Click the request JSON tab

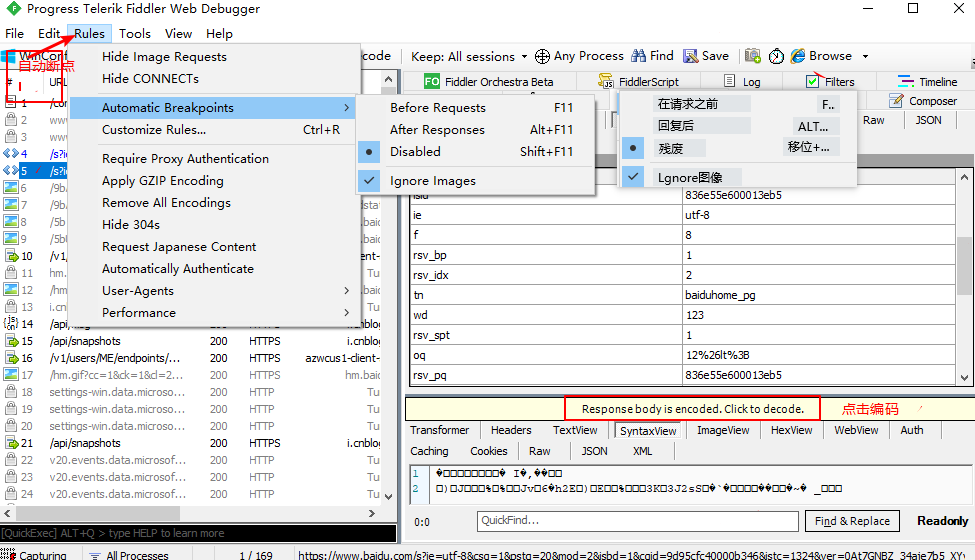[x=928, y=121]
